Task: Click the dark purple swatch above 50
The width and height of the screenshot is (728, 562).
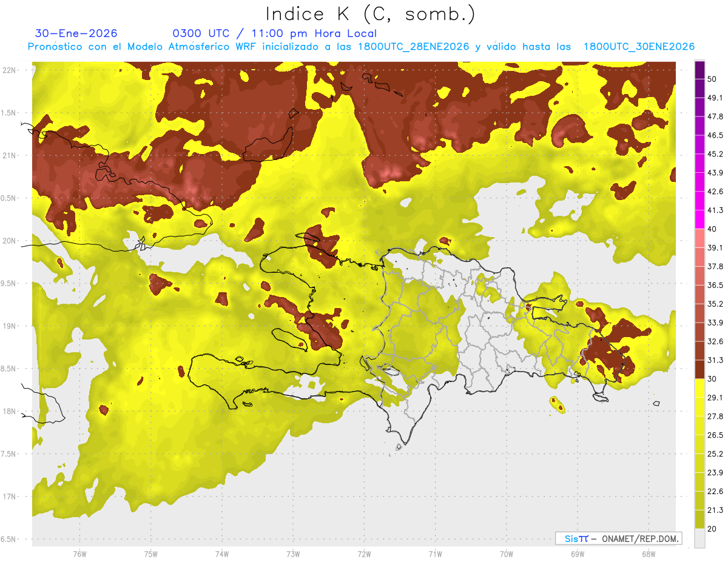Action: pyautogui.click(x=699, y=70)
